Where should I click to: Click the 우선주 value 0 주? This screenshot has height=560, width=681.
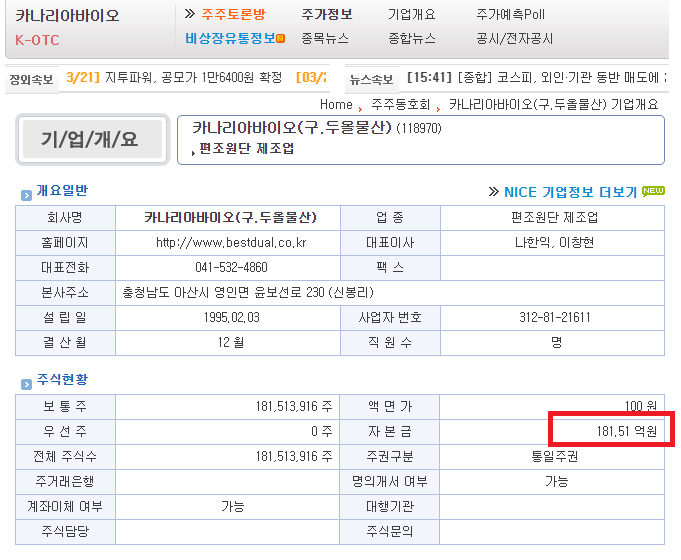click(322, 431)
